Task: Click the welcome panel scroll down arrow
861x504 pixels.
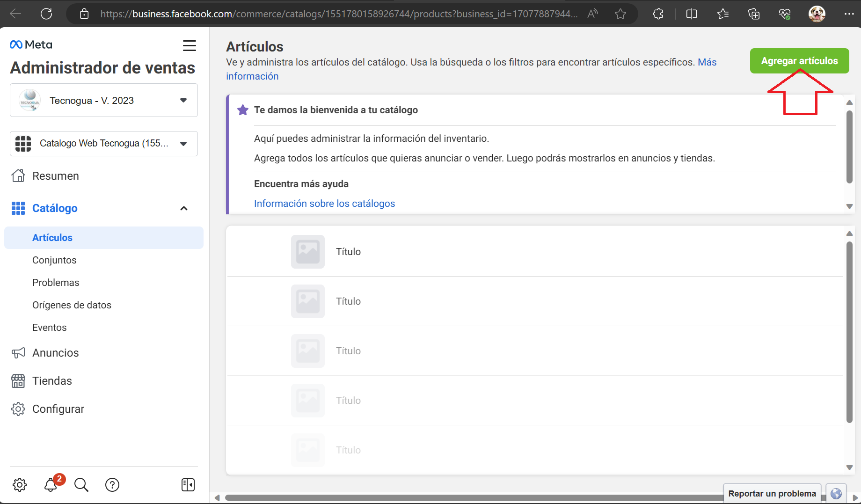Action: pyautogui.click(x=849, y=206)
